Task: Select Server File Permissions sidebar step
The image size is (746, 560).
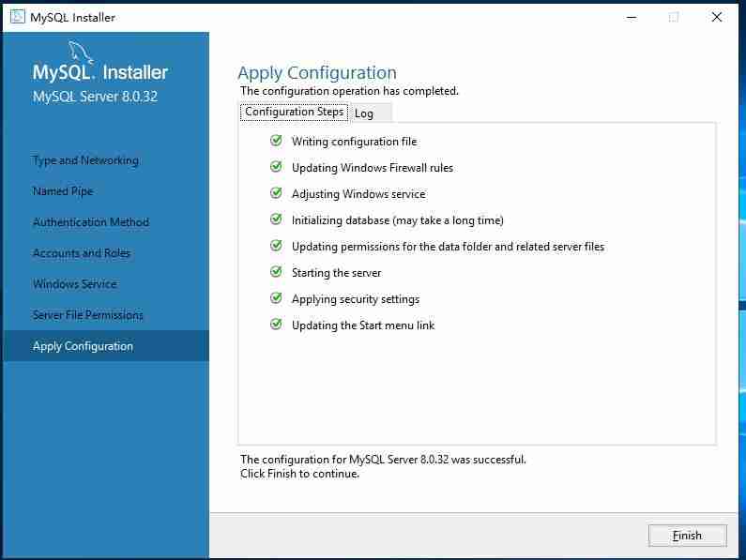Action: click(87, 315)
